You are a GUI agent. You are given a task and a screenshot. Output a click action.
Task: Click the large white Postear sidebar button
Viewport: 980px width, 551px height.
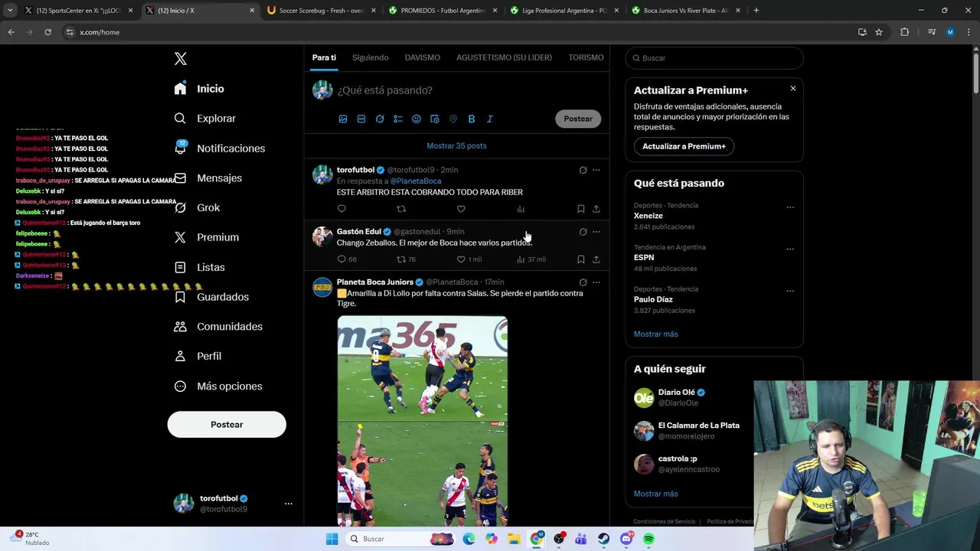pos(227,425)
